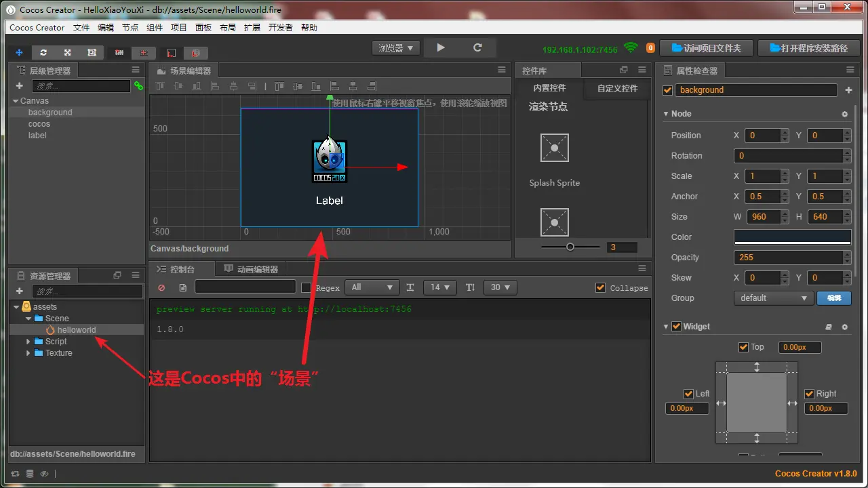Open the 开发者 menu
Image resolution: width=868 pixels, height=488 pixels.
(x=281, y=28)
